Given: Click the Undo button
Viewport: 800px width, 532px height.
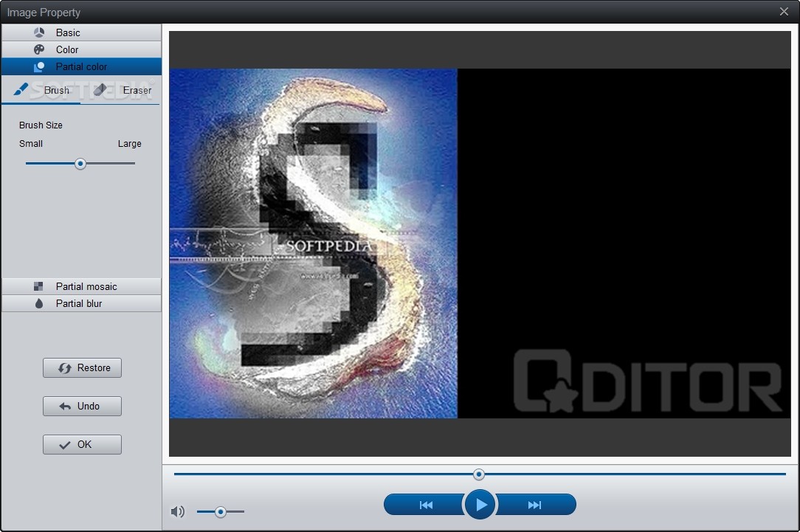Looking at the screenshot, I should click(82, 406).
